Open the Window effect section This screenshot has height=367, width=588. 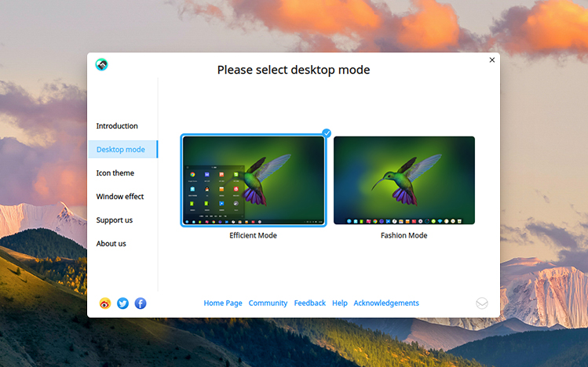120,197
